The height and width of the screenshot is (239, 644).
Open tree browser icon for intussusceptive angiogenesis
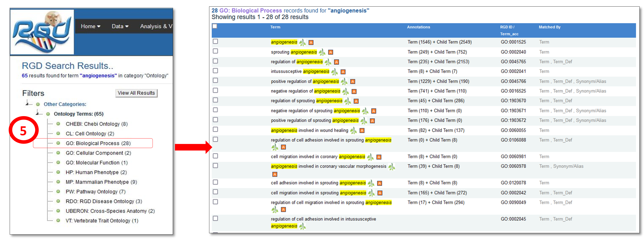point(334,72)
